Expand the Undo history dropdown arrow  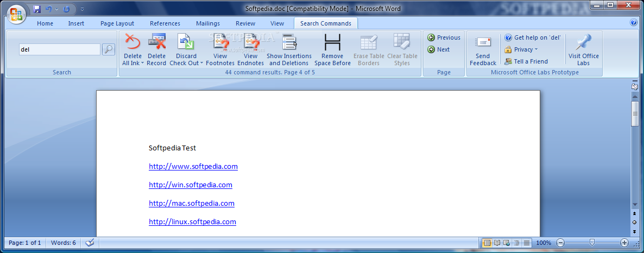56,9
